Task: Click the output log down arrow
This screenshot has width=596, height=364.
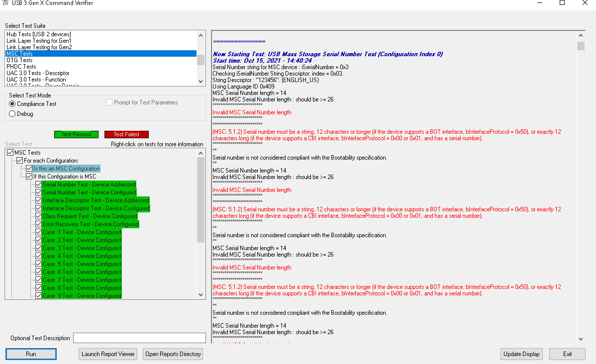Action: point(581,339)
